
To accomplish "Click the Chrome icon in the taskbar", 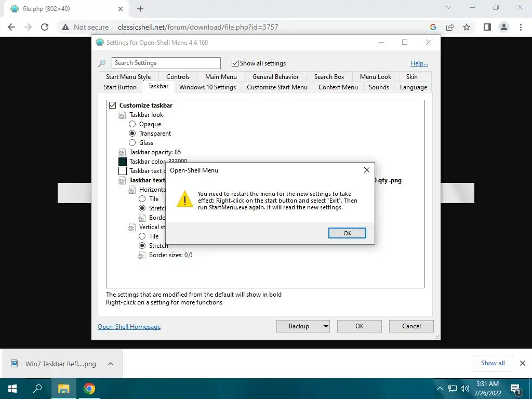I will click(x=89, y=389).
